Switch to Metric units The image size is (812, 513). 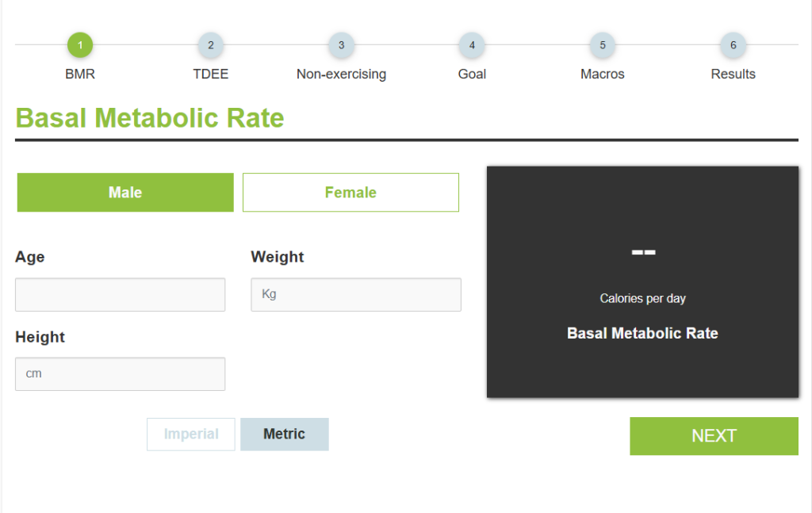[x=284, y=434]
